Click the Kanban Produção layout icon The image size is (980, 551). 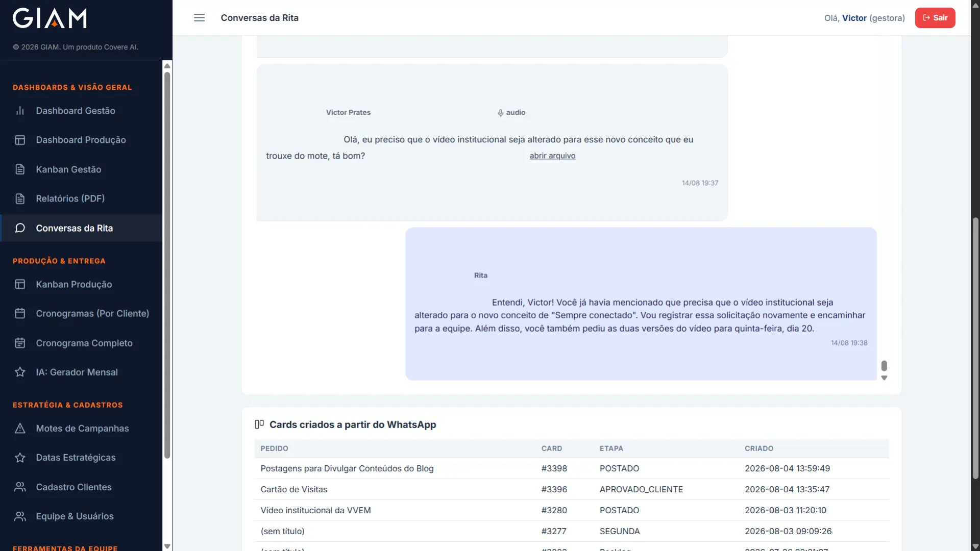(x=20, y=284)
